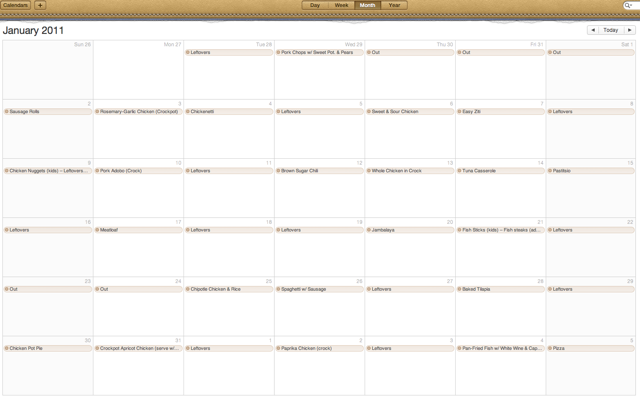Viewport: 640px width, 397px height.
Task: Open the Brown Sugar Chili event
Action: (x=320, y=171)
